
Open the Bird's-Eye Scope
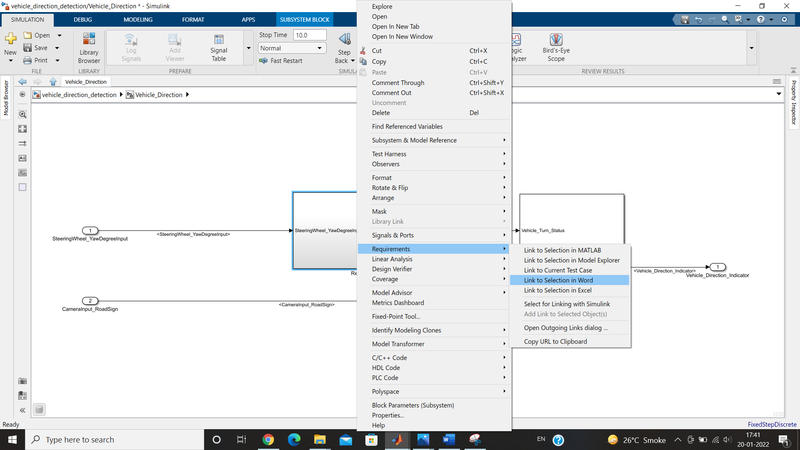click(556, 48)
